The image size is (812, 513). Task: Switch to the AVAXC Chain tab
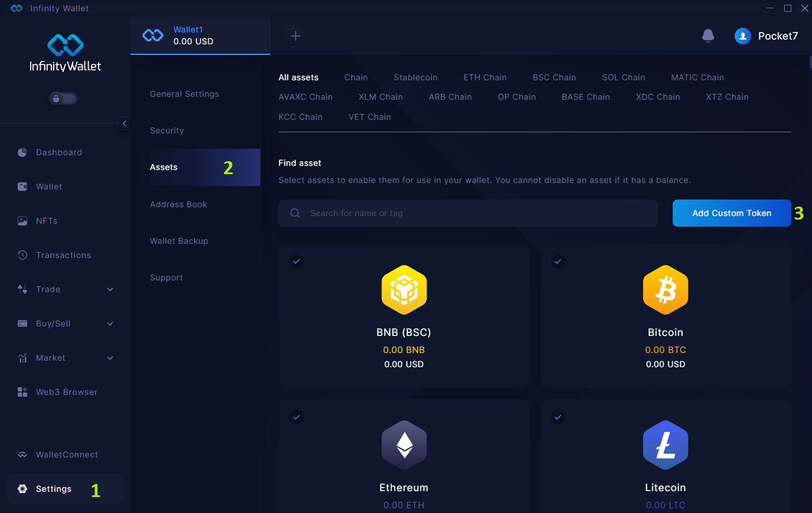click(306, 97)
